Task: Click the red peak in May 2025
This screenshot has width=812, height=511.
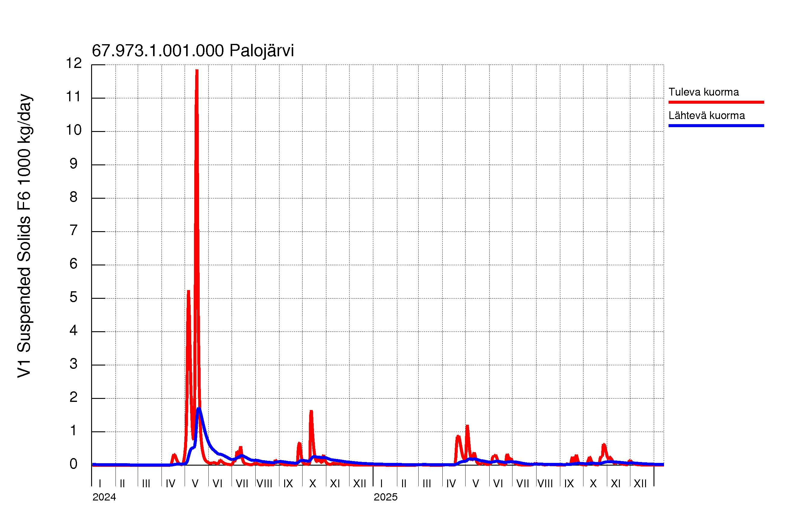Action: coord(467,427)
